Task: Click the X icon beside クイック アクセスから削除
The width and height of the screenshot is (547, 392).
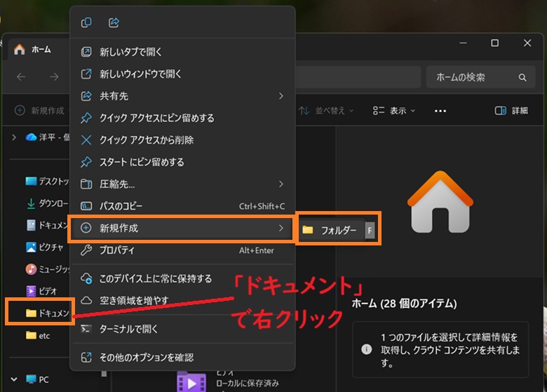Action: [86, 140]
